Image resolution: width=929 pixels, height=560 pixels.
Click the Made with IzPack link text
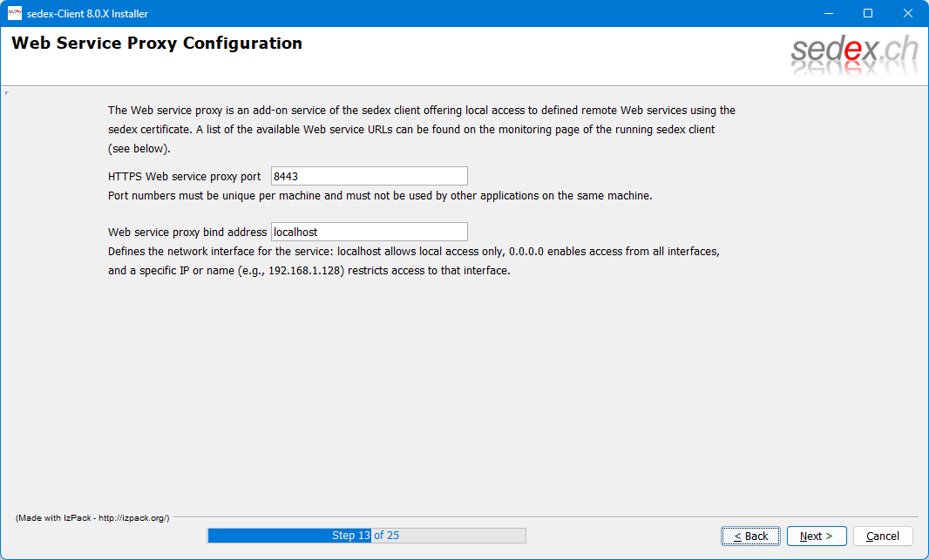coord(92,517)
